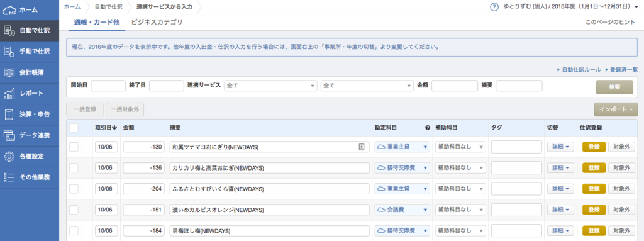Click the 金額 column header
This screenshot has width=644, height=241.
[128, 128]
